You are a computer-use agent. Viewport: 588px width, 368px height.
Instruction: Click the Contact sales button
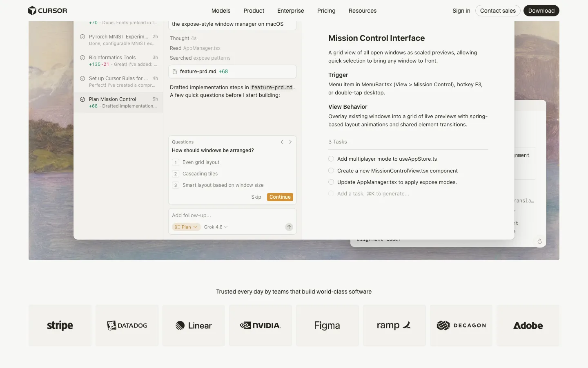[498, 11]
